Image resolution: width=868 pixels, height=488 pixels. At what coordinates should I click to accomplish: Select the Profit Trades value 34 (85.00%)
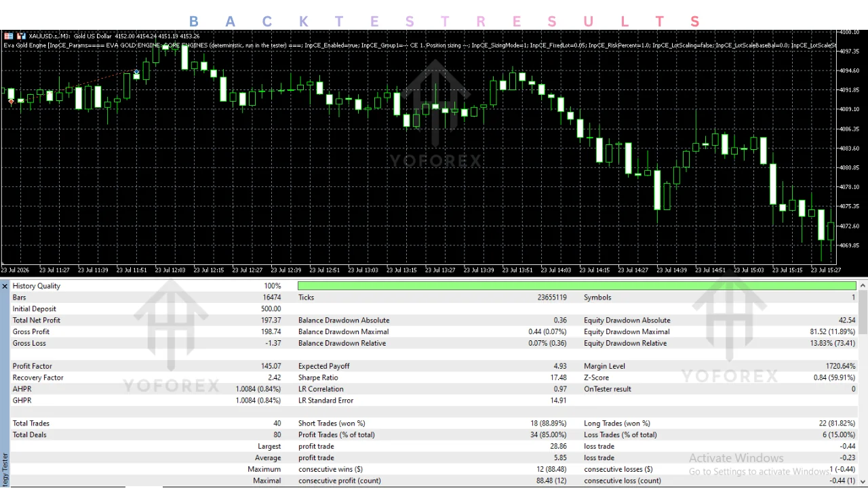pos(549,435)
